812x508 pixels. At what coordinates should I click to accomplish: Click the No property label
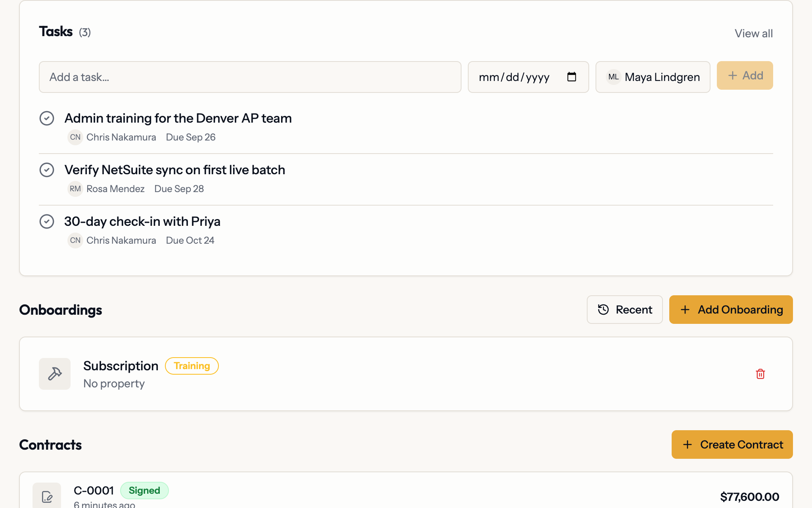pyautogui.click(x=114, y=384)
